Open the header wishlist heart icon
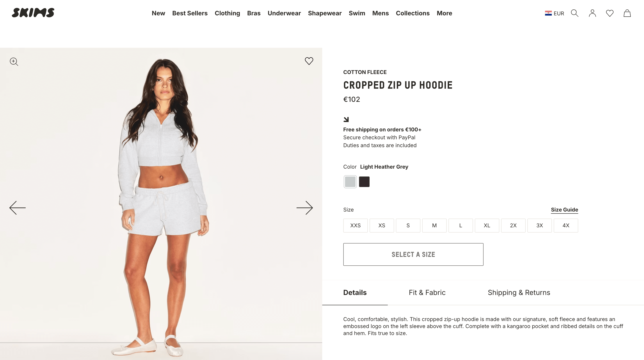This screenshot has height=360, width=644. click(x=610, y=13)
